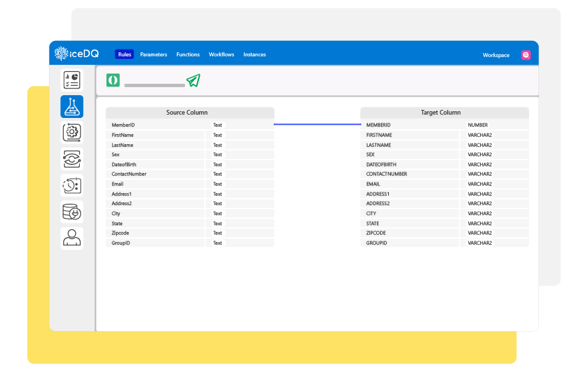
Task: Select the City source row
Action: point(190,213)
